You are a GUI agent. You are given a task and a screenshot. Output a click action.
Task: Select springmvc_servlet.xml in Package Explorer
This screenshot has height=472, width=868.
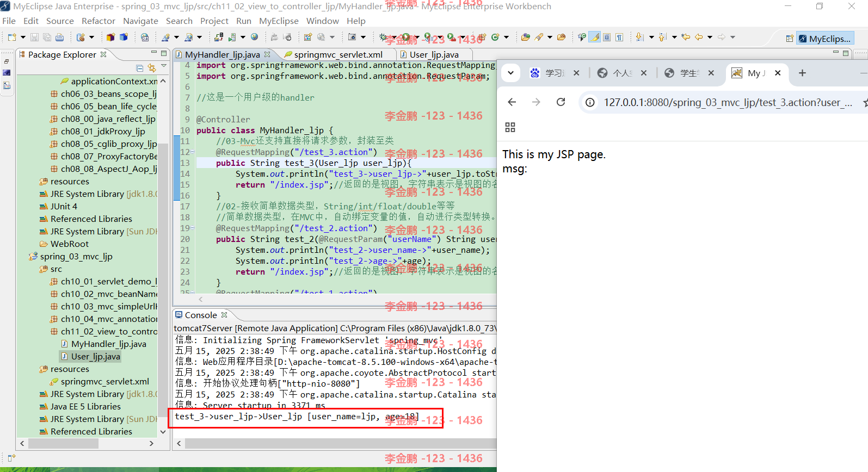tap(104, 381)
